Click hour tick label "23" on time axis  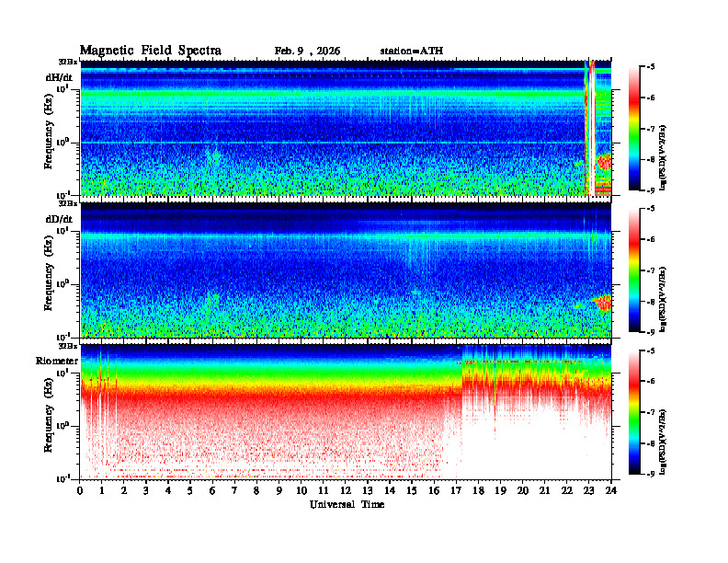coord(588,491)
